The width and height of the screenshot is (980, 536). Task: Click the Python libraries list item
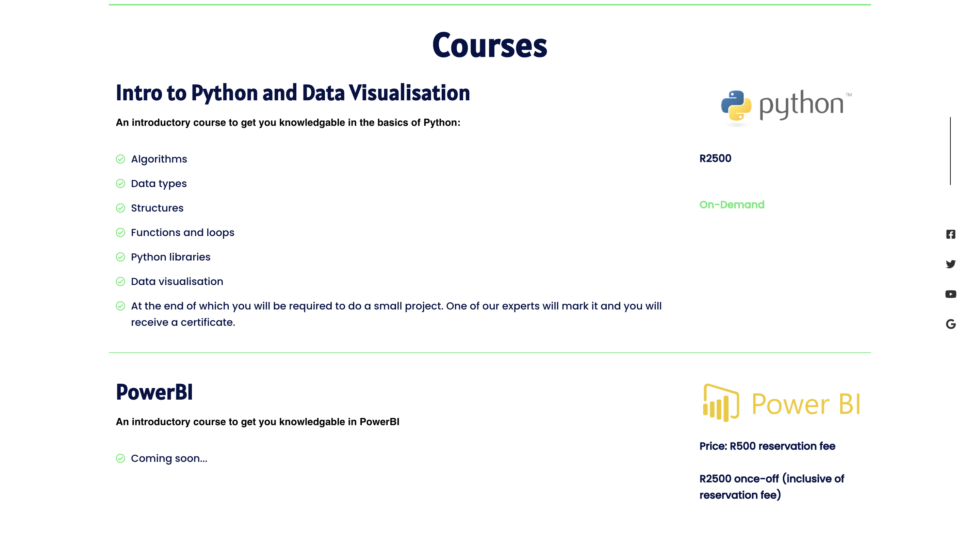click(170, 257)
